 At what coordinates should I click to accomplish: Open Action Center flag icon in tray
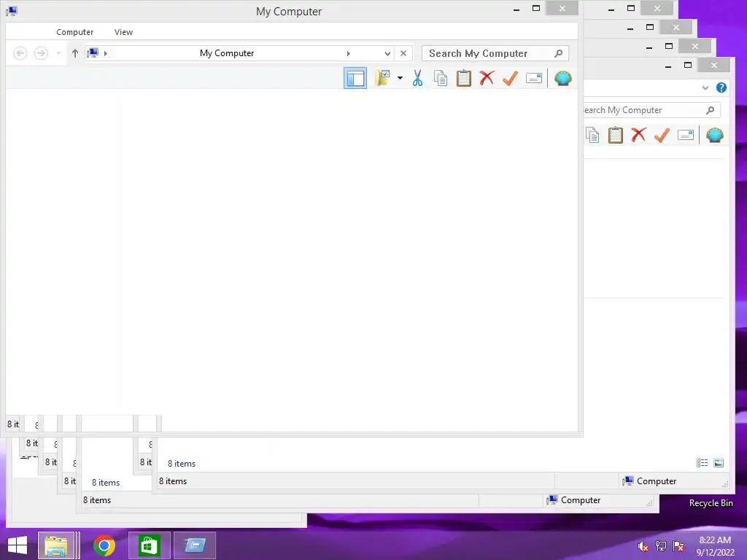pyautogui.click(x=678, y=546)
